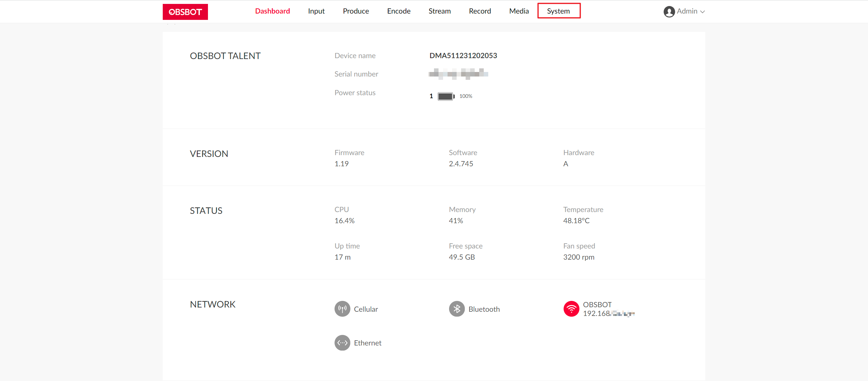Go to the Encode tab
Screen dimensions: 868x381
399,11
